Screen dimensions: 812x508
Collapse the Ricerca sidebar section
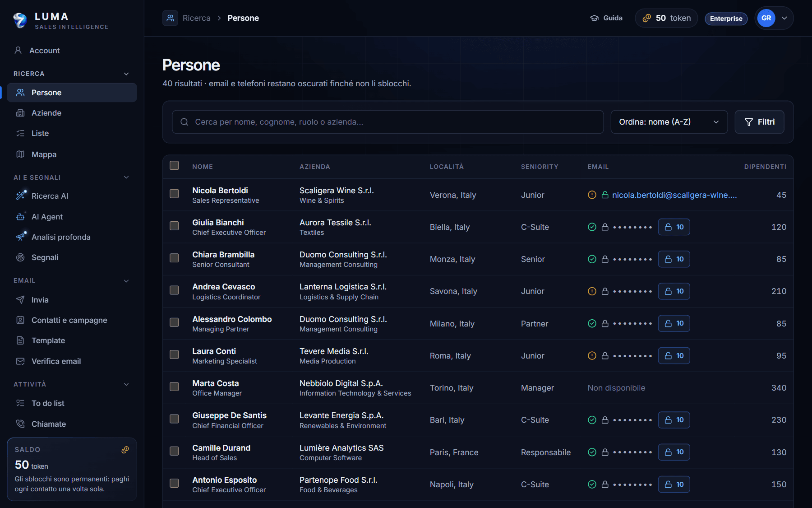pyautogui.click(x=126, y=74)
